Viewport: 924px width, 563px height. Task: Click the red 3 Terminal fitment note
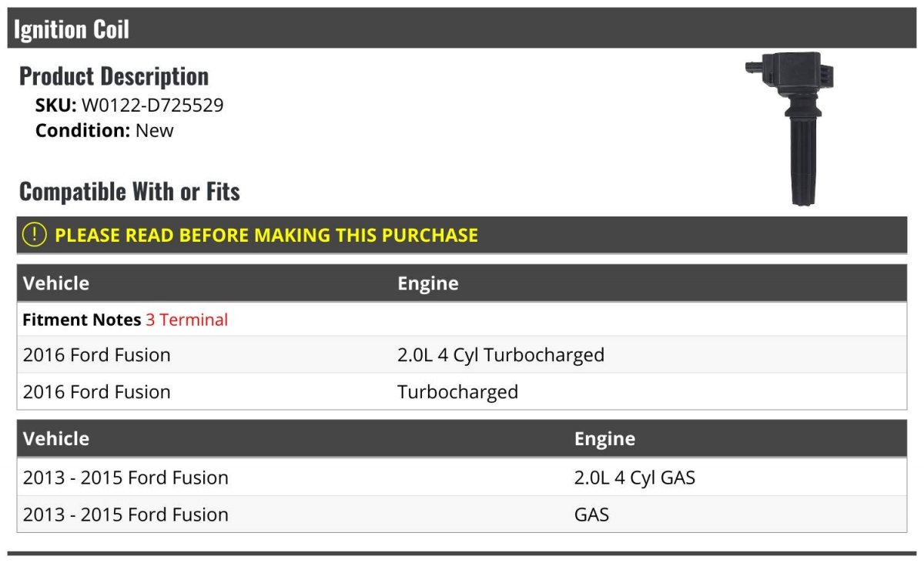click(x=187, y=320)
